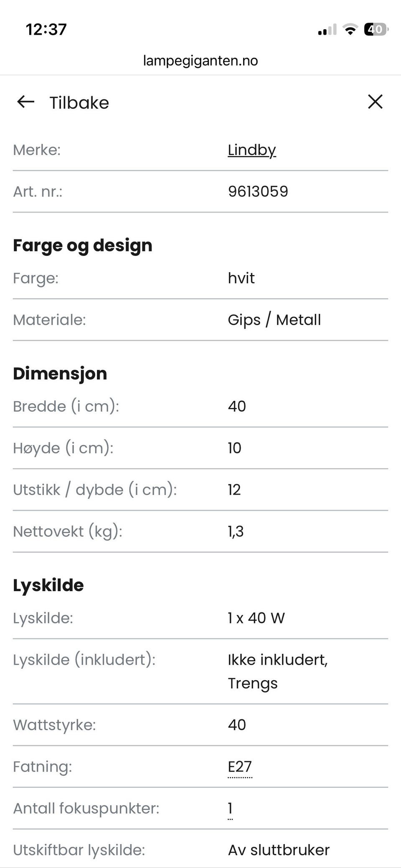Click the article number 9613059
The height and width of the screenshot is (868, 401).
(x=258, y=192)
